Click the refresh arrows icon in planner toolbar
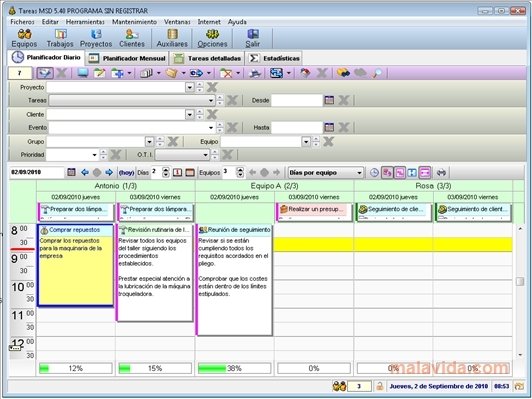The height and width of the screenshot is (399, 532). pyautogui.click(x=441, y=172)
